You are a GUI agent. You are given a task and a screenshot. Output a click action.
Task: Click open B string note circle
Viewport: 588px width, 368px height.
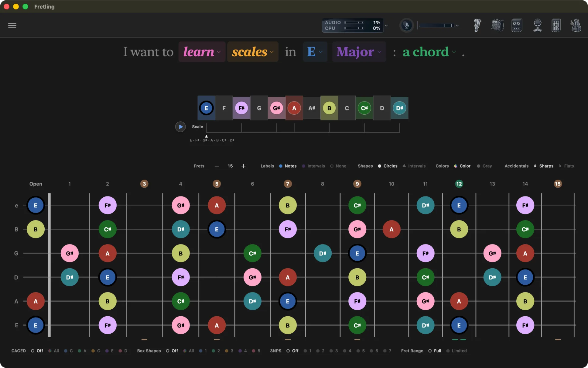(x=36, y=229)
